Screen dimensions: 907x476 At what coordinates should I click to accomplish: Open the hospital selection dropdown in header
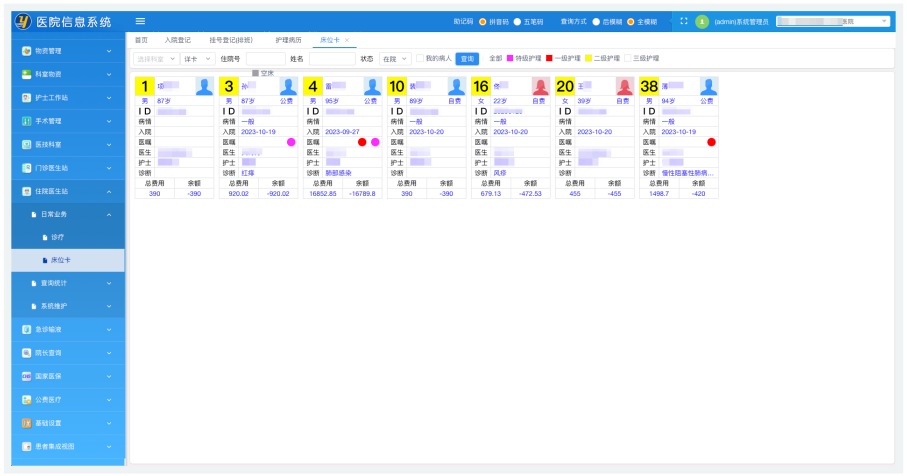pyautogui.click(x=832, y=21)
